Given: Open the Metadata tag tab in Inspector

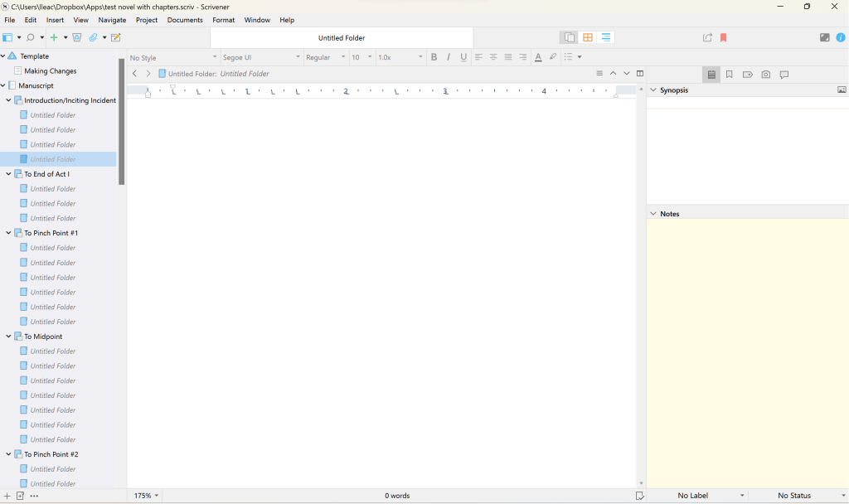Looking at the screenshot, I should coord(747,75).
